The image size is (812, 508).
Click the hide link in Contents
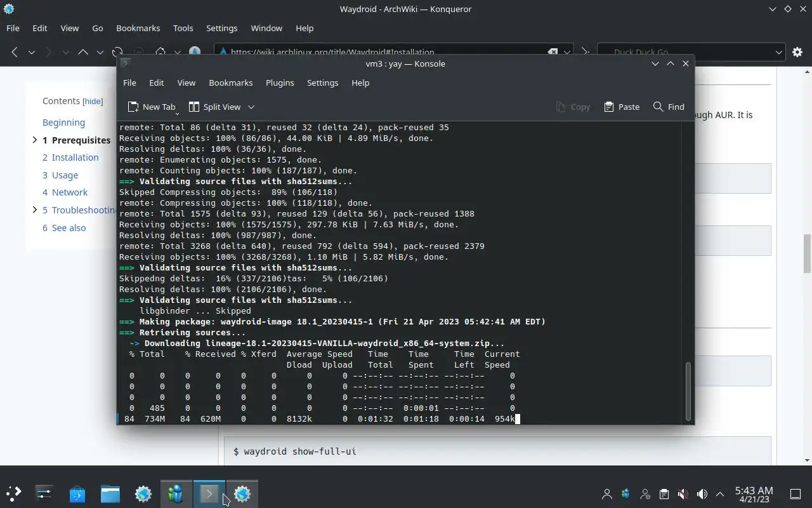tap(93, 101)
